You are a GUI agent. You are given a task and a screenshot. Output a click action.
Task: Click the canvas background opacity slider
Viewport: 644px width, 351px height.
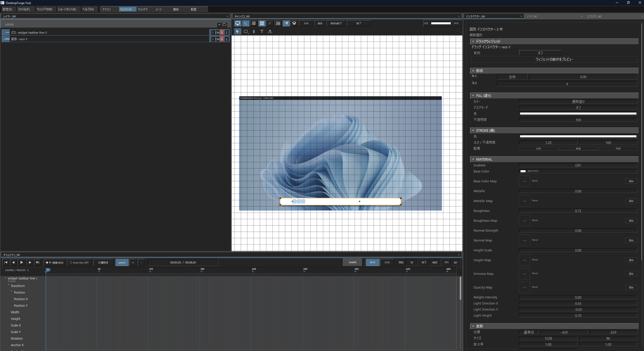(x=441, y=23)
